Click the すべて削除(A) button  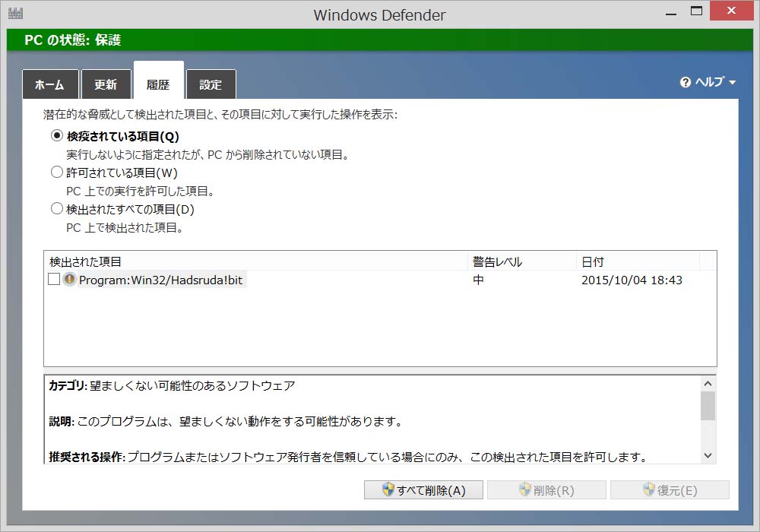(423, 490)
